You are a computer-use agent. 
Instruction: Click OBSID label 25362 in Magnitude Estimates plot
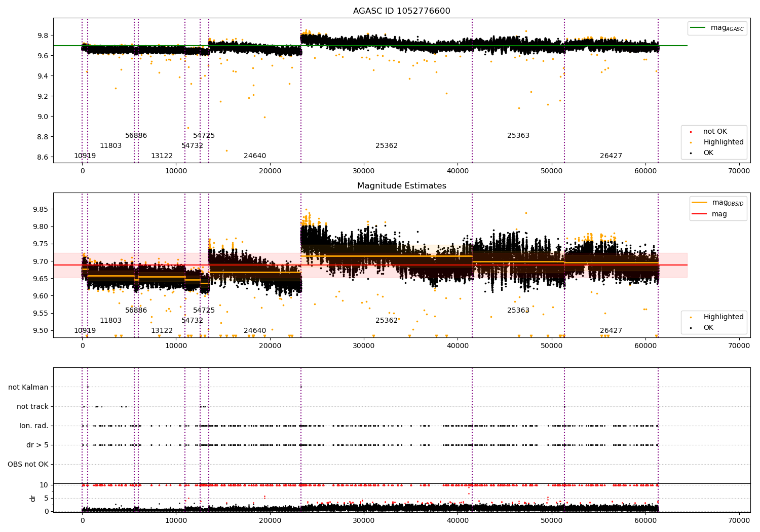(x=387, y=321)
